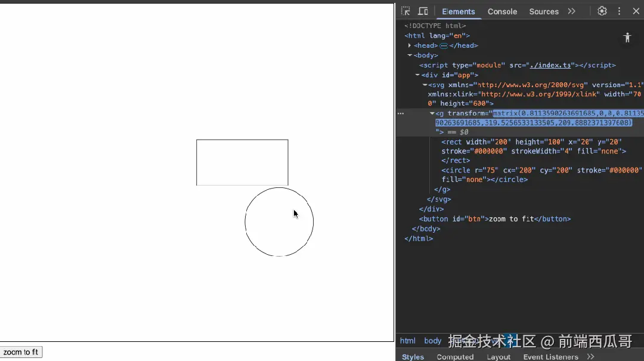Switch to the Console tab
This screenshot has width=644, height=361.
(x=502, y=11)
